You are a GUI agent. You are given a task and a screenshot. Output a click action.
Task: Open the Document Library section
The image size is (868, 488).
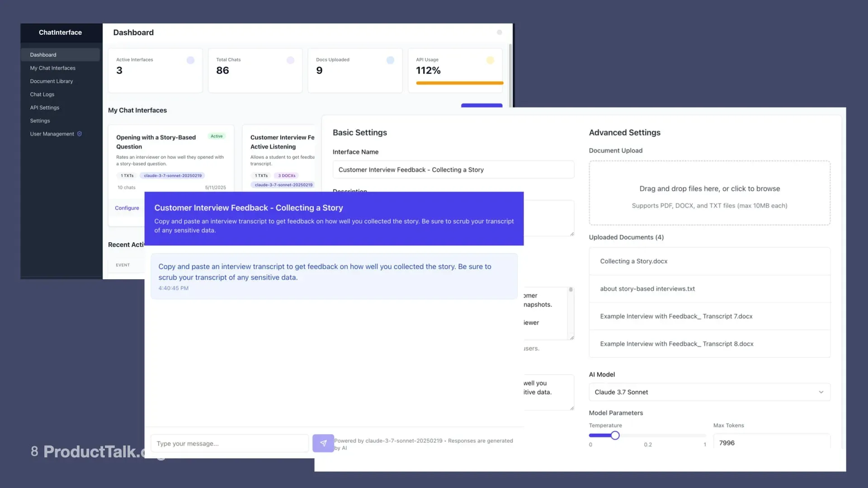[x=51, y=81]
